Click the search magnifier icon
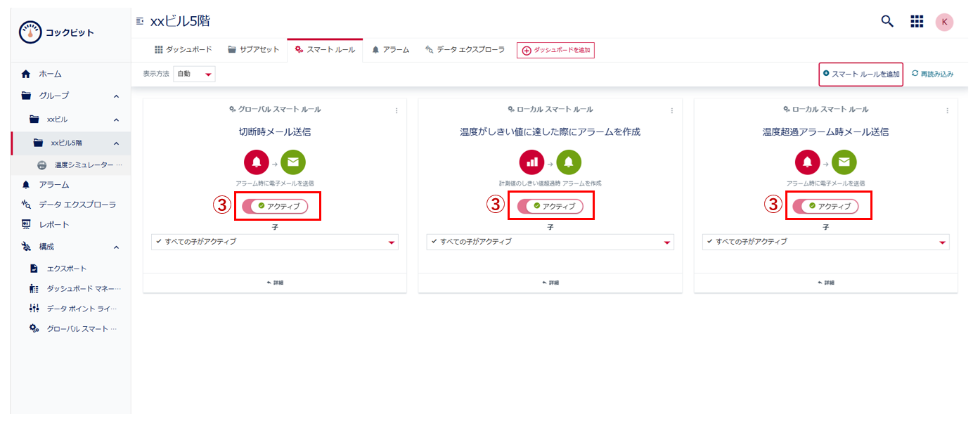This screenshot has height=426, width=980. (x=887, y=21)
